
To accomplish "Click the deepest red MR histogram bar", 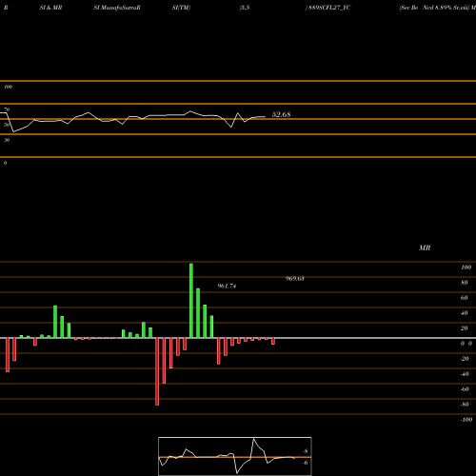I will tap(157, 371).
